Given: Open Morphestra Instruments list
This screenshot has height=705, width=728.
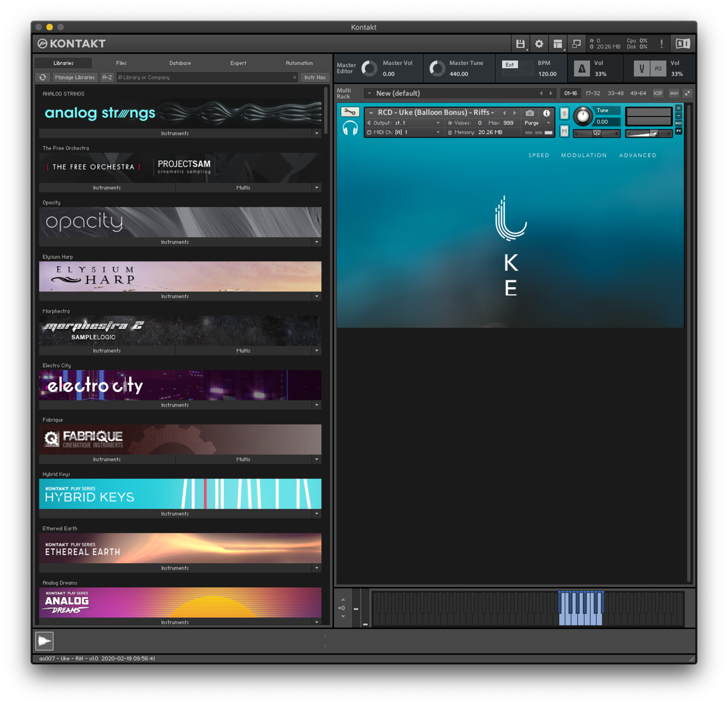Looking at the screenshot, I should click(107, 351).
